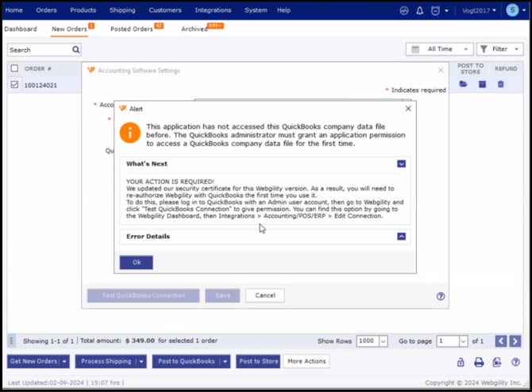Screen dimensions: 532x392
Task: Expand the Error Details section
Action: [x=402, y=236]
